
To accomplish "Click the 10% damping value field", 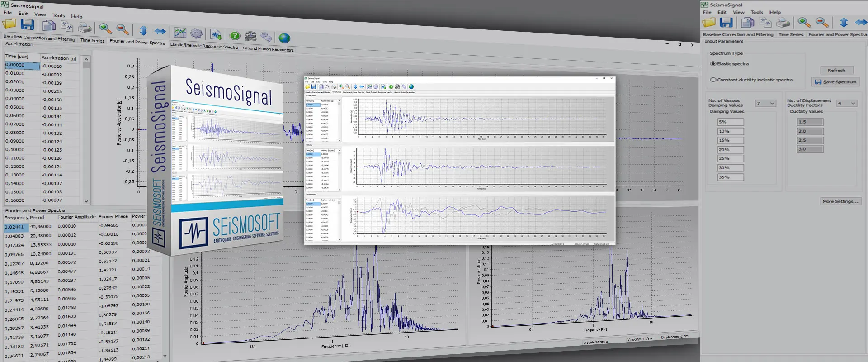I will (x=730, y=131).
